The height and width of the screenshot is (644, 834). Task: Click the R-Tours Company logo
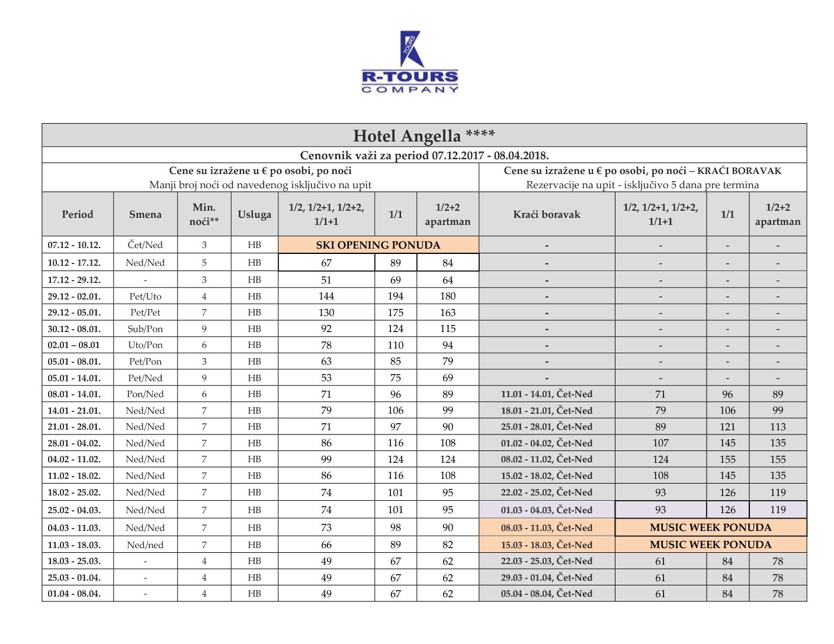point(410,62)
